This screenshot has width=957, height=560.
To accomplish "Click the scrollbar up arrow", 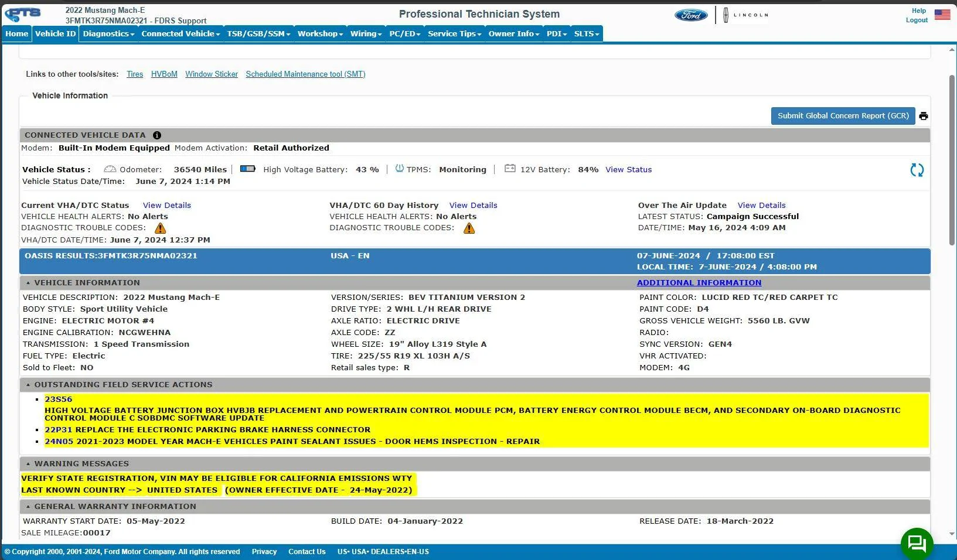I will coord(952,50).
